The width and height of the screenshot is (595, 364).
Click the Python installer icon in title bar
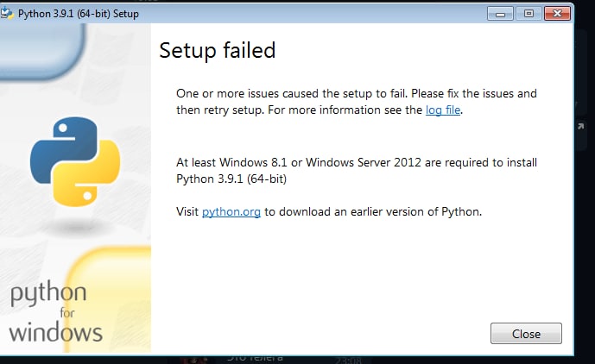6,13
